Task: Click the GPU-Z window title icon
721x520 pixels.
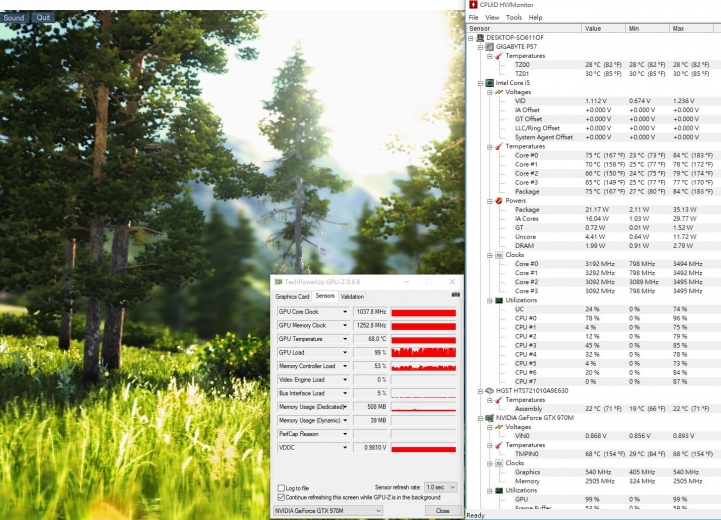Action: click(278, 282)
